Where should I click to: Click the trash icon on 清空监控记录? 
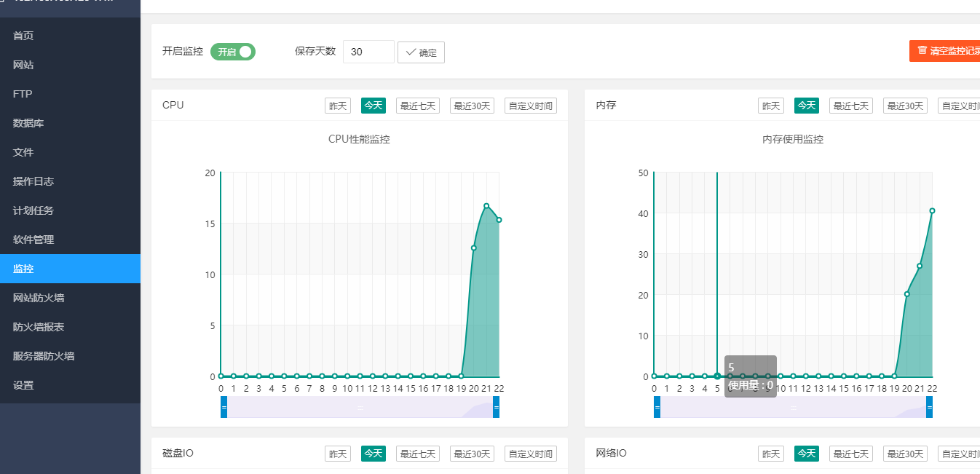[922, 50]
